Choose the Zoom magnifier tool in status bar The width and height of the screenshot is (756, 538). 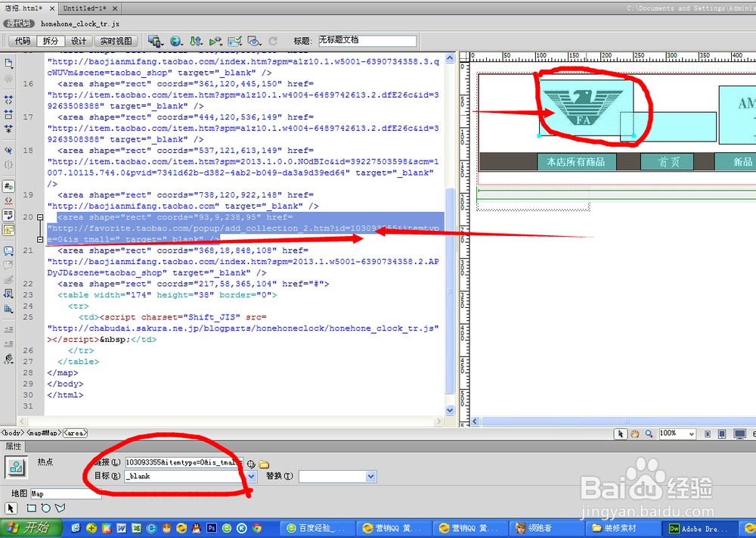coord(649,434)
